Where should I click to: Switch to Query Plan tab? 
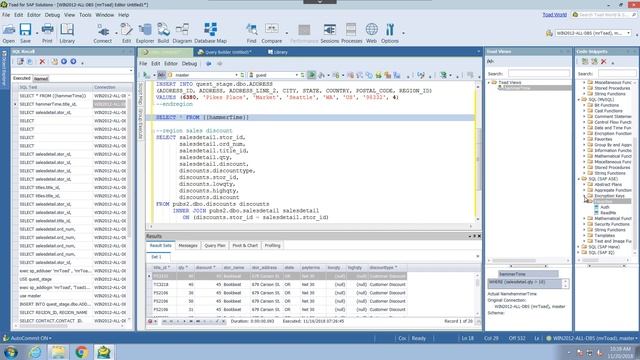[215, 245]
